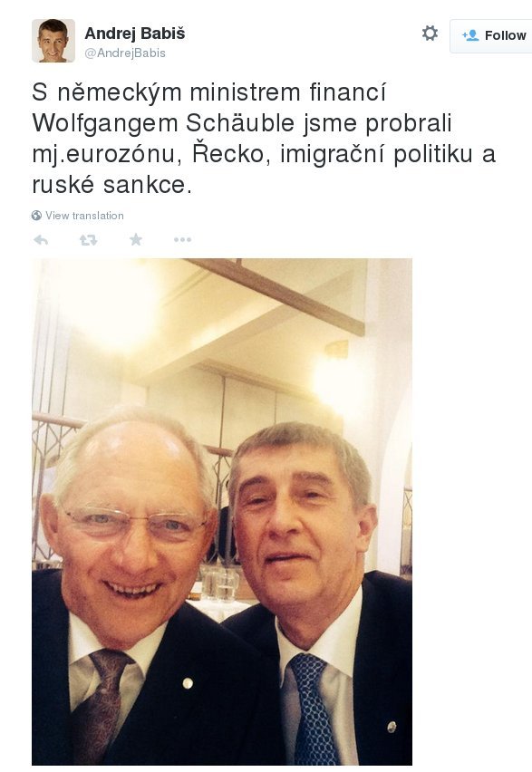Click the person-plus icon in Follow button
532x772 pixels.
(x=470, y=35)
